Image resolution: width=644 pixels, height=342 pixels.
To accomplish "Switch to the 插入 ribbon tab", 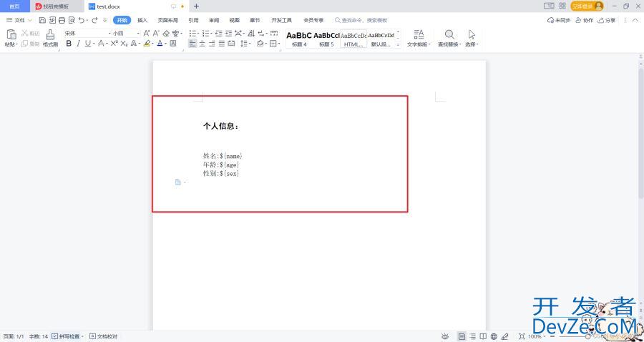I will tap(142, 20).
